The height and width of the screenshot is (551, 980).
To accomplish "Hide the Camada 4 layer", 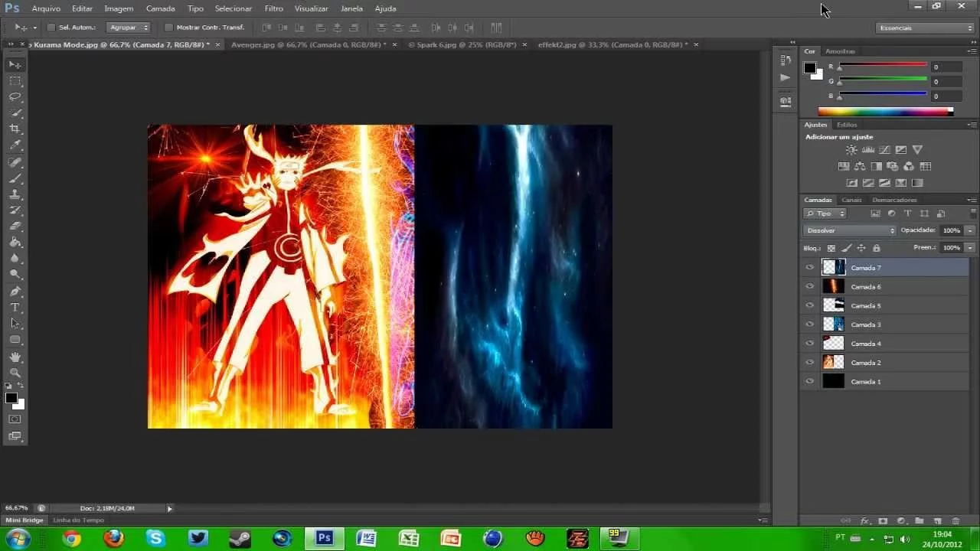I will click(x=809, y=344).
